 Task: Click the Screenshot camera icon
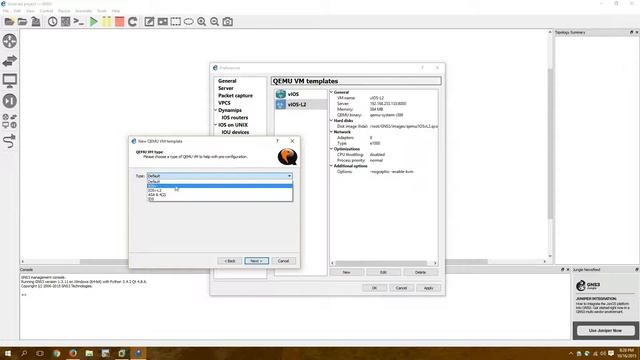coord(228,22)
